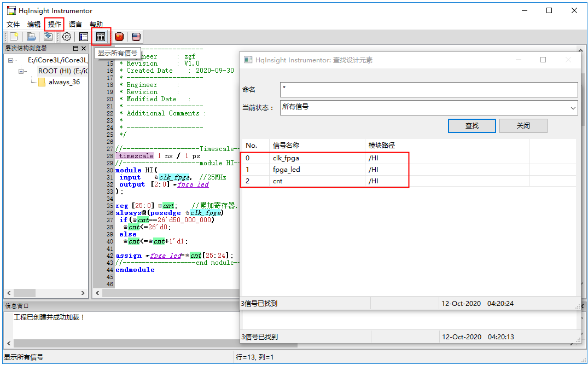Open the 文件 menu
Image resolution: width=588 pixels, height=365 pixels.
[13, 25]
